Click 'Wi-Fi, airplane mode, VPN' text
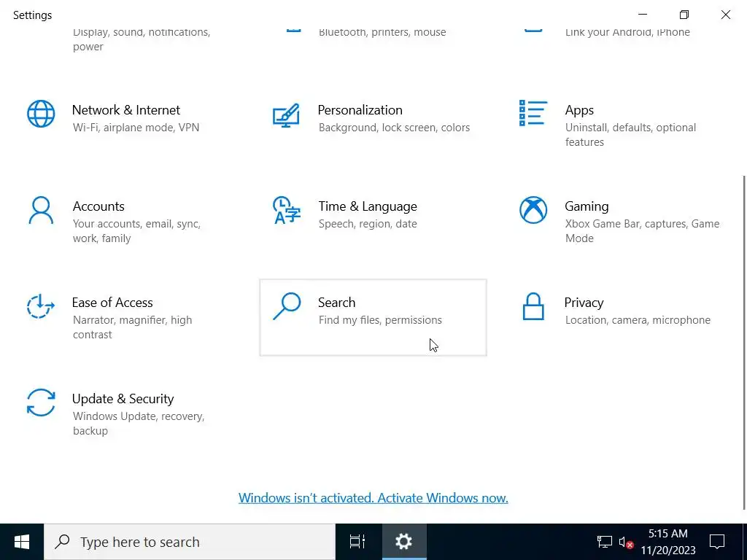747x560 pixels. click(136, 128)
